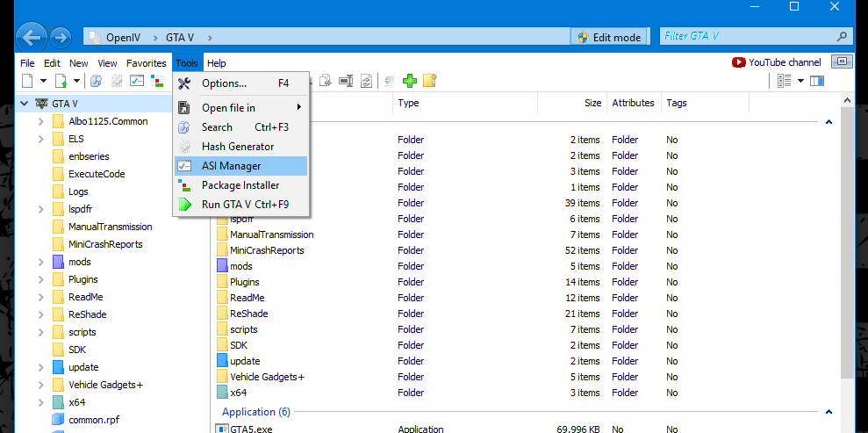Sort by the Size column header

tap(572, 103)
